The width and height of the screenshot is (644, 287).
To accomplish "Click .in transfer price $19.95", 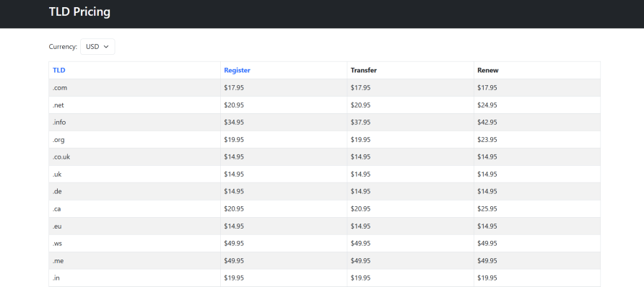I will [x=360, y=278].
